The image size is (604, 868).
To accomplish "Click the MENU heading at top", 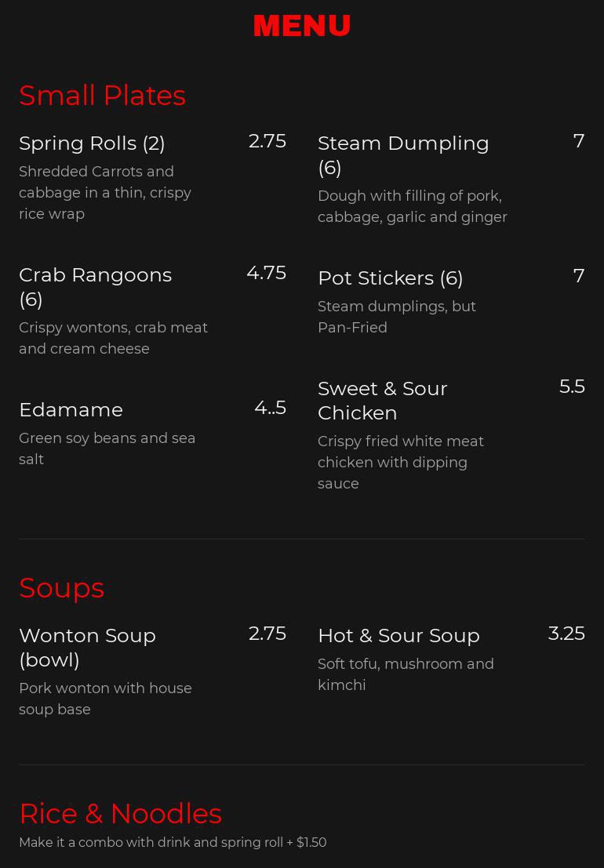I will 302,27.
